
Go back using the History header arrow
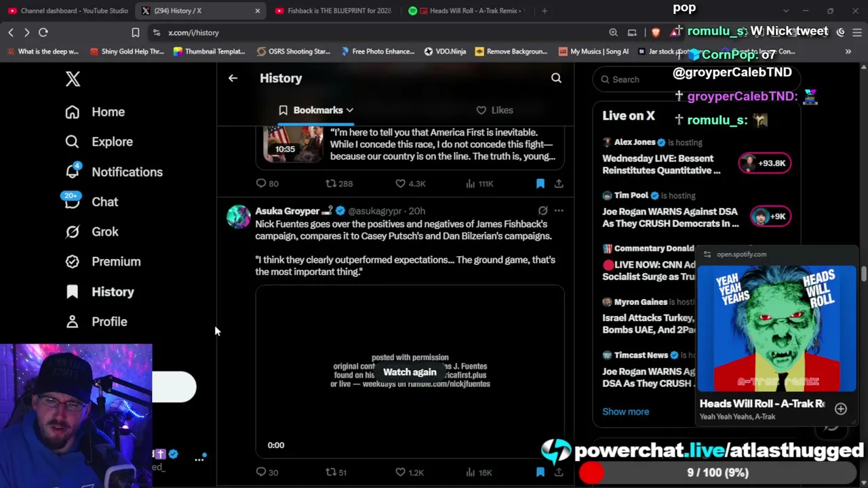(233, 78)
